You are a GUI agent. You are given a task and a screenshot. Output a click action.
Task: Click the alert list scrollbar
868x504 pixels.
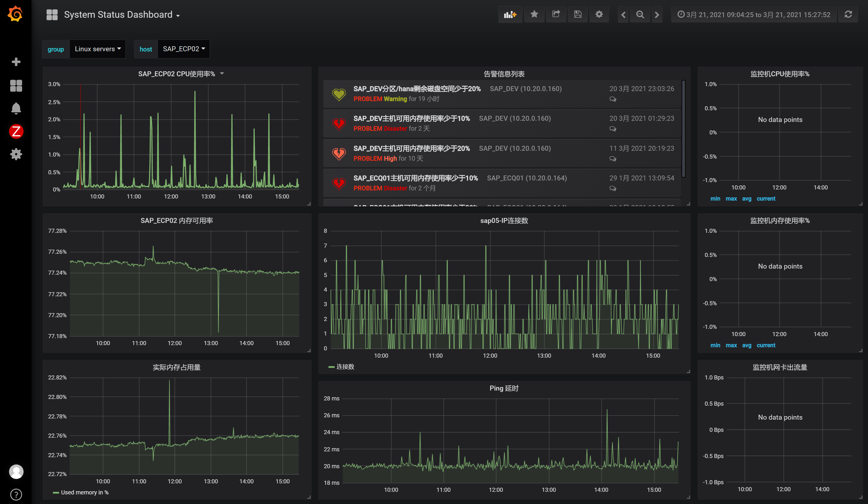point(683,129)
